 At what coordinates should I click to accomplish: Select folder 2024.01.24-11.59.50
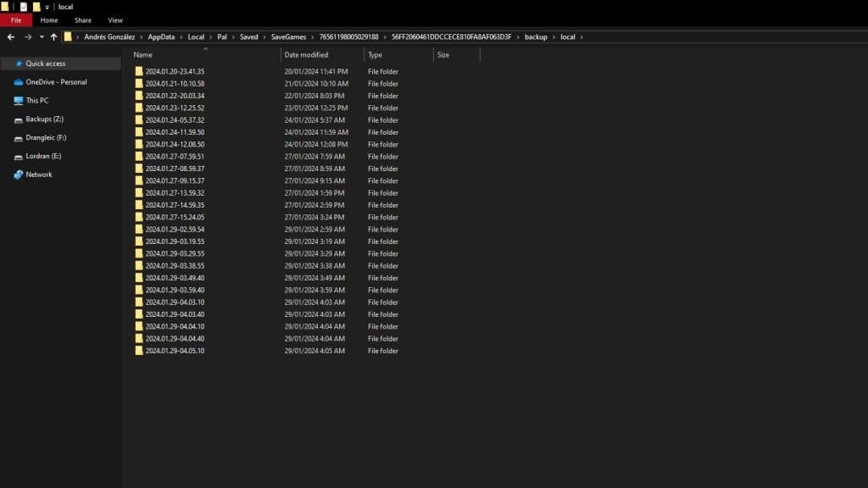point(175,132)
